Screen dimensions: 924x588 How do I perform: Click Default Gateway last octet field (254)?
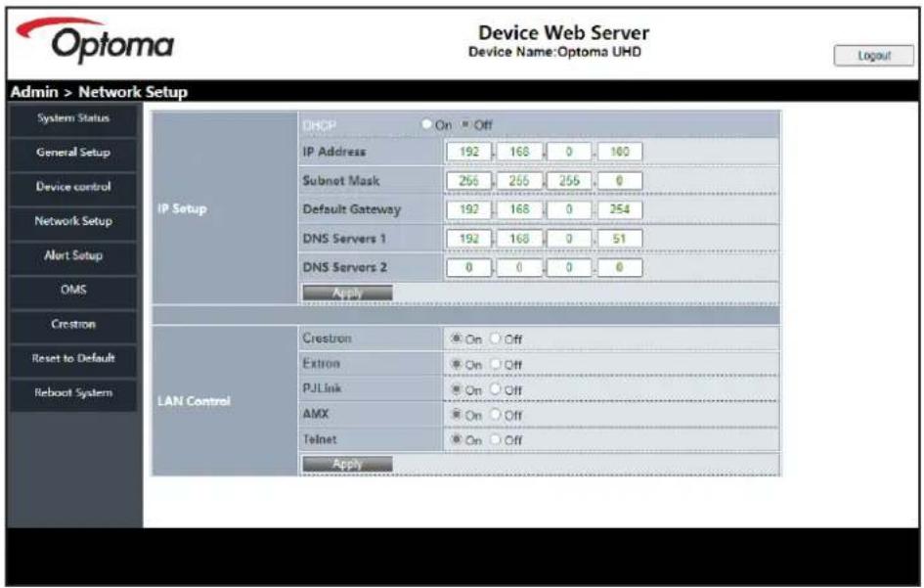pyautogui.click(x=619, y=209)
